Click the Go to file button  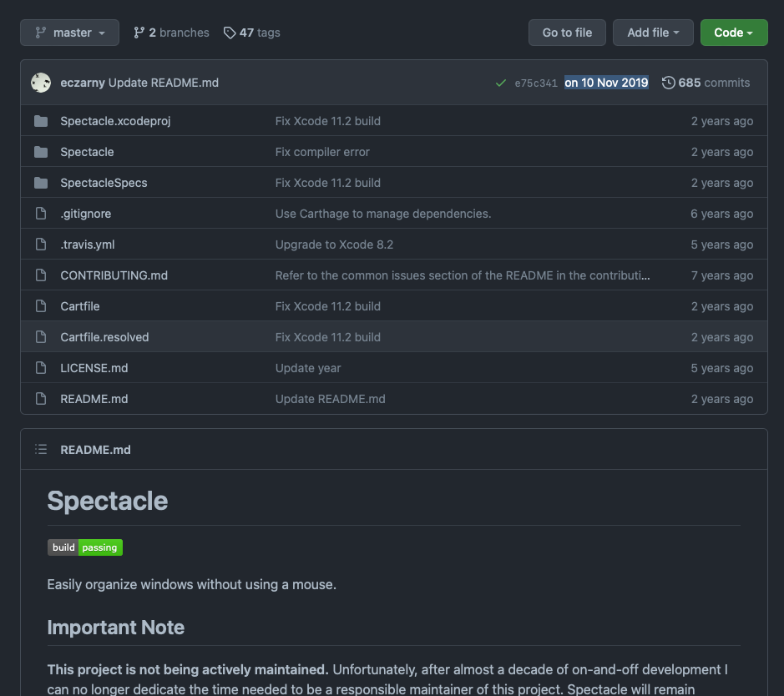(x=567, y=33)
